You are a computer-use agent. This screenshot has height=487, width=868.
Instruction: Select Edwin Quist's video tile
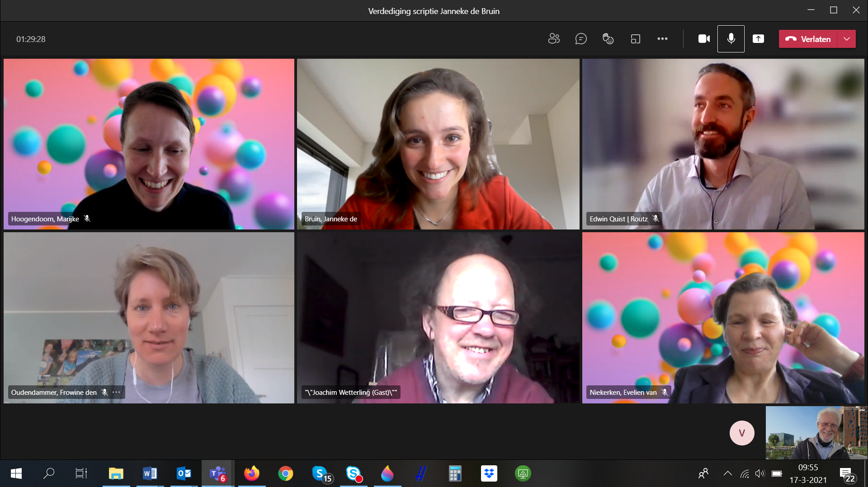(723, 144)
